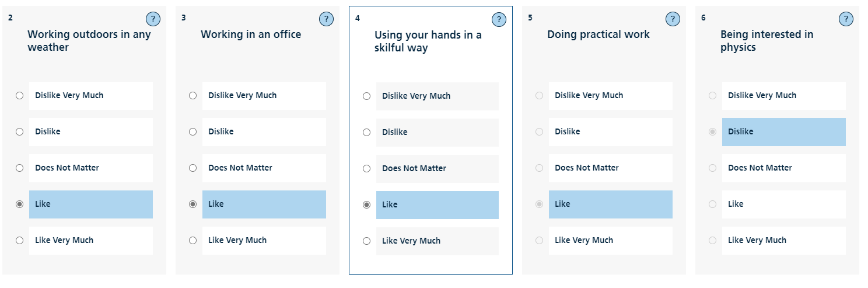Click 'Does Not Matter' label for physics interest
868x288 pixels.
click(760, 168)
